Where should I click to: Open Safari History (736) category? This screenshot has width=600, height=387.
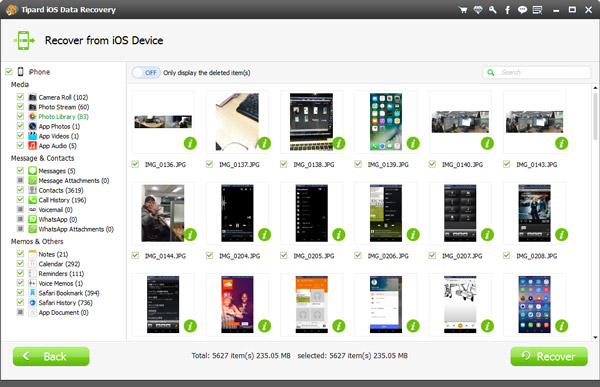[x=65, y=303]
